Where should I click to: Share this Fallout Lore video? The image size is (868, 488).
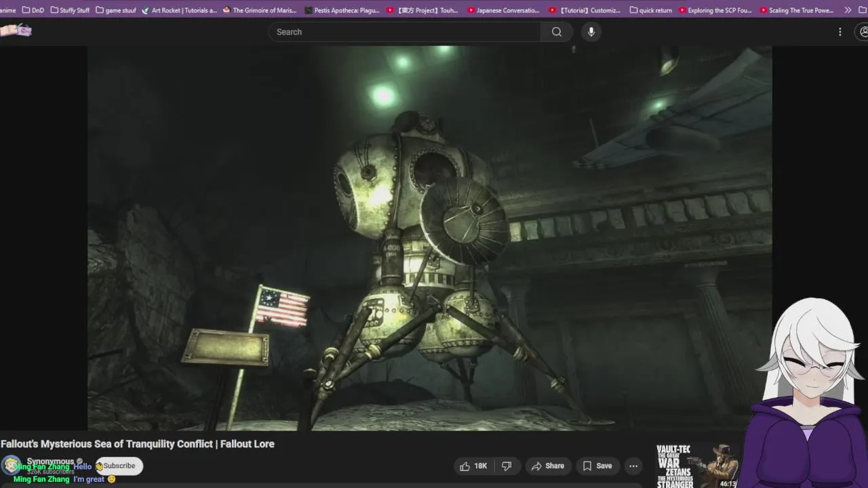click(x=548, y=466)
